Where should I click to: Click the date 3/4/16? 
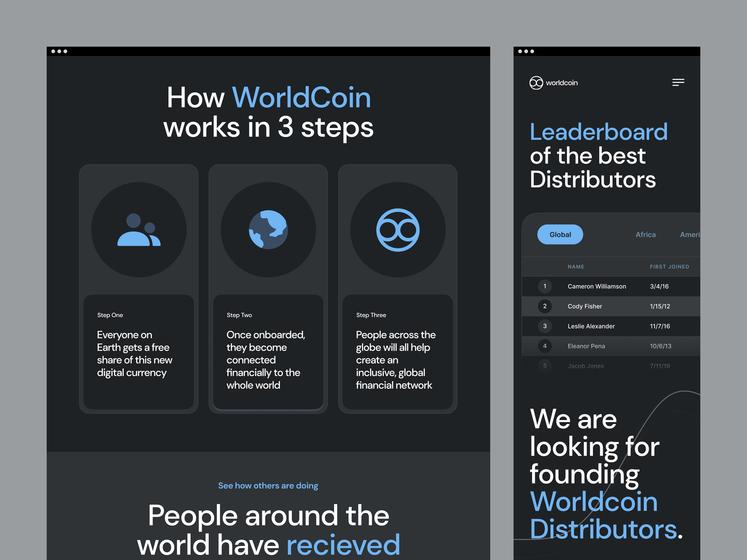[659, 286]
